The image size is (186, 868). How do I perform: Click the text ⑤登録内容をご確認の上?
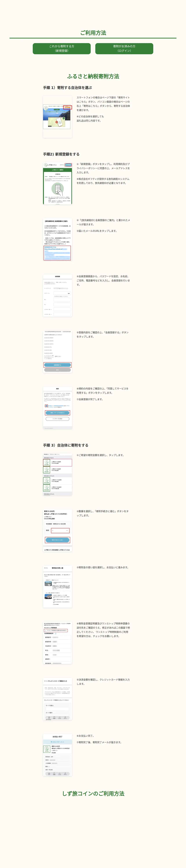[x=103, y=335]
